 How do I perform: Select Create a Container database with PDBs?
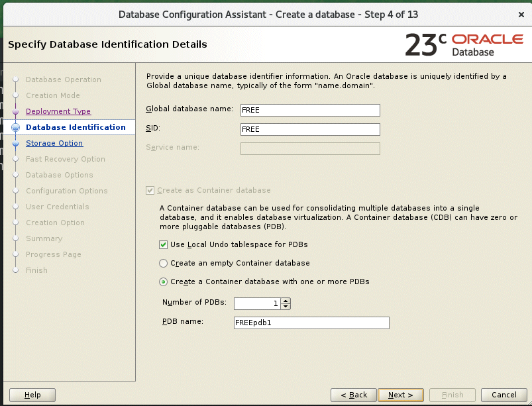coord(164,281)
